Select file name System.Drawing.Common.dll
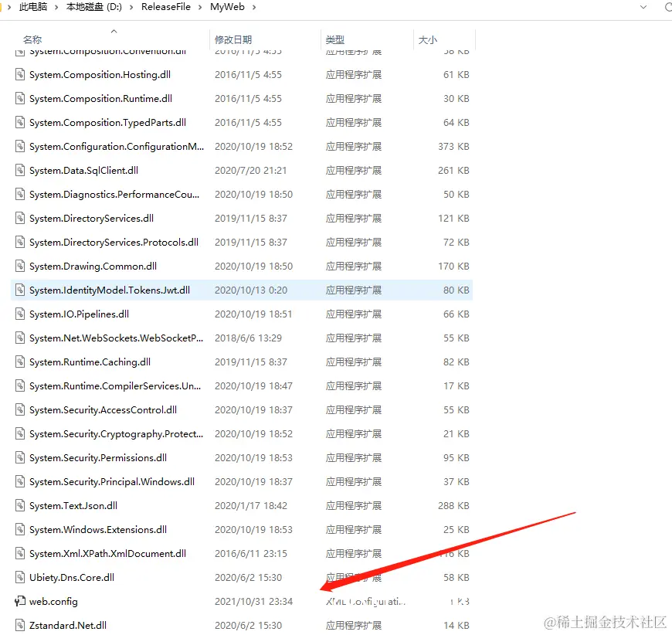Screen dimensions: 672x635 (93, 267)
